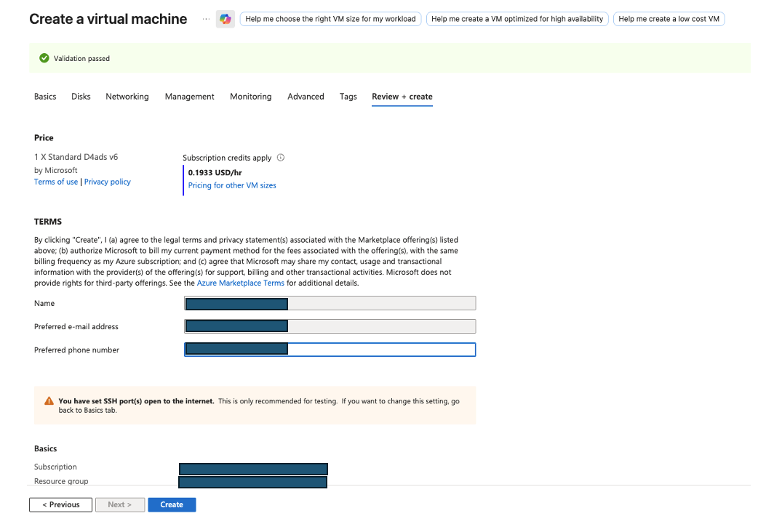Go to the Advanced tab

tap(306, 97)
